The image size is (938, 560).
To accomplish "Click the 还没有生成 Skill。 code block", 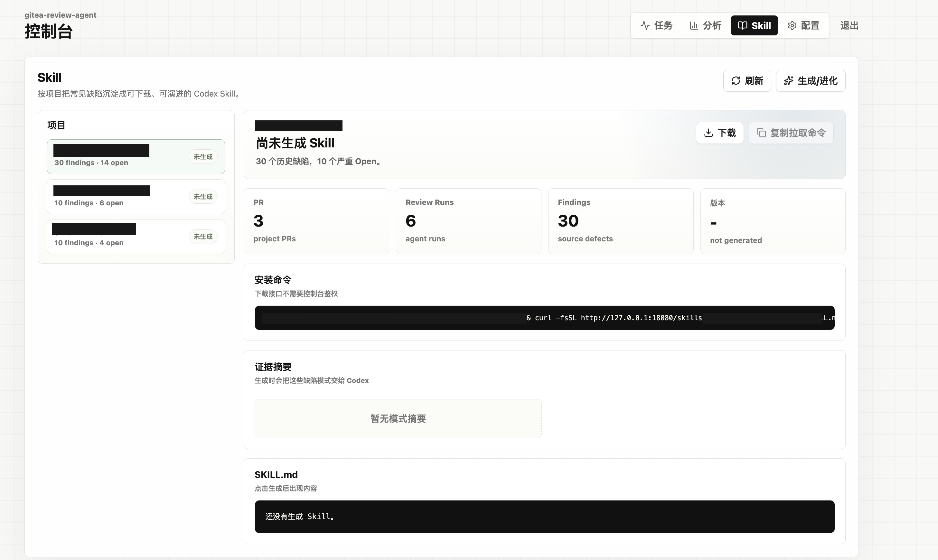I will (544, 517).
